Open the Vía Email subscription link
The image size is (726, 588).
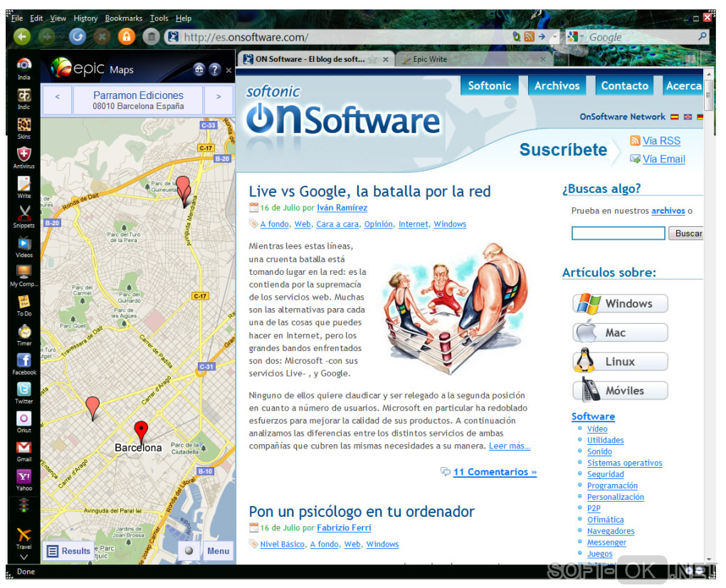(663, 159)
